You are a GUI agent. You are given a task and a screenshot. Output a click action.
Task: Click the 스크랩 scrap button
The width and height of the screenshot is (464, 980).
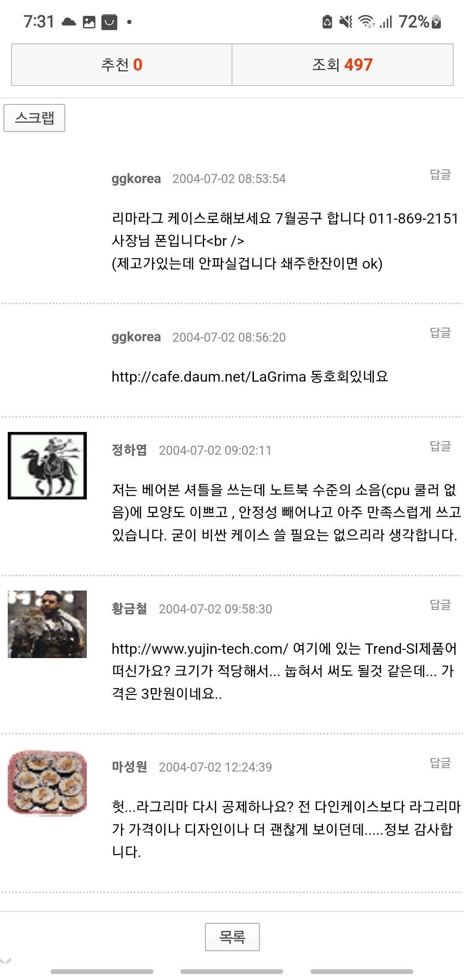pyautogui.click(x=34, y=118)
